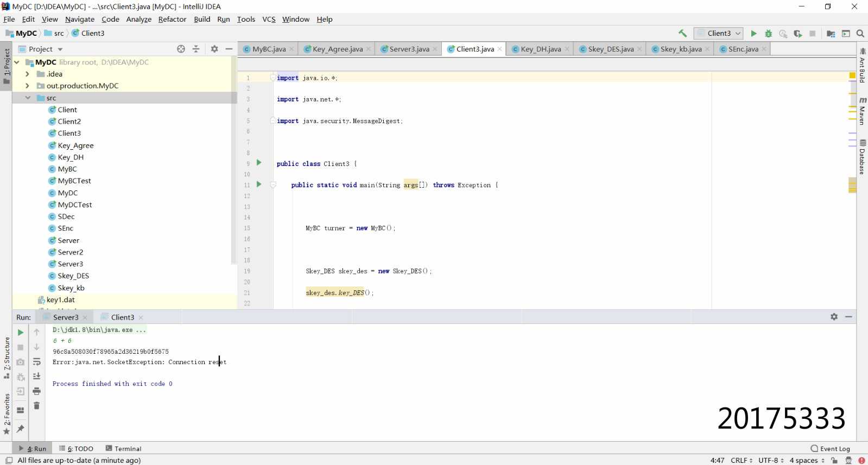Open Run Anything icon in the toolbar
Screen dimensions: 868x465
click(846, 34)
